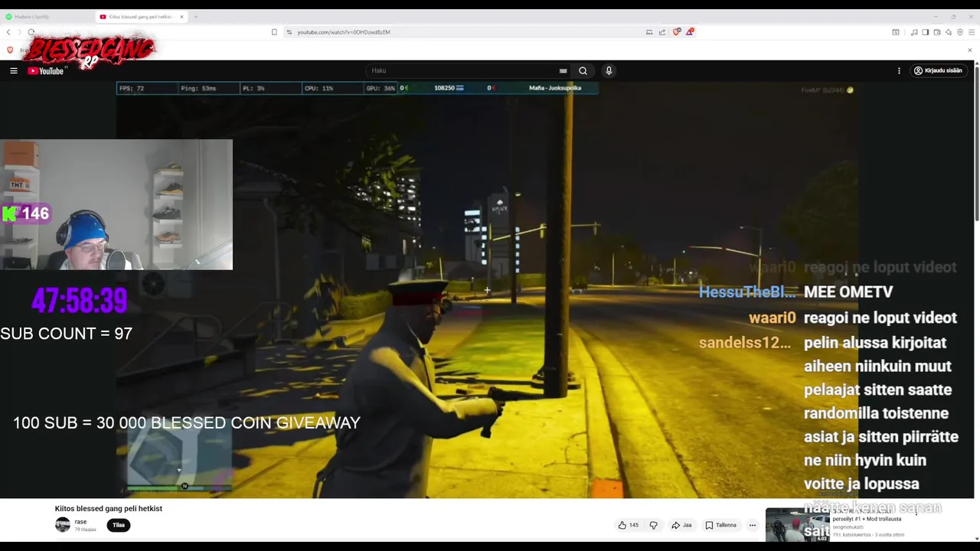Open the YouTube guide hamburger menu
The width and height of the screenshot is (980, 551).
coord(13,70)
